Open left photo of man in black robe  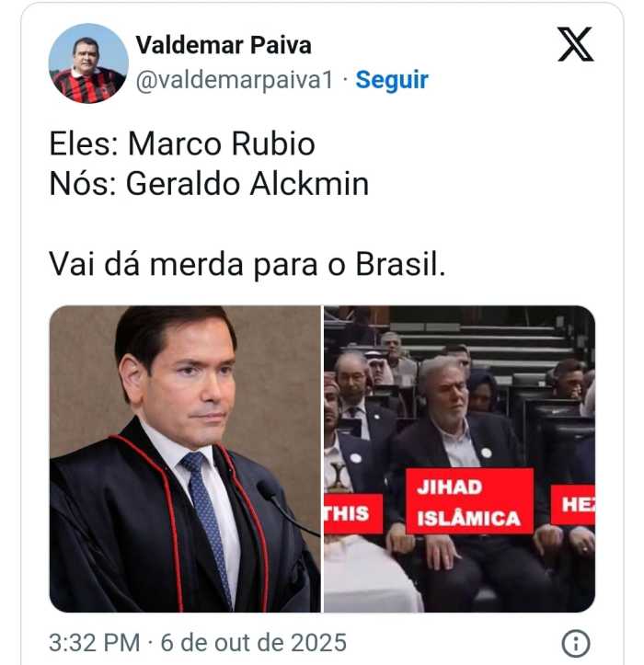(x=185, y=459)
